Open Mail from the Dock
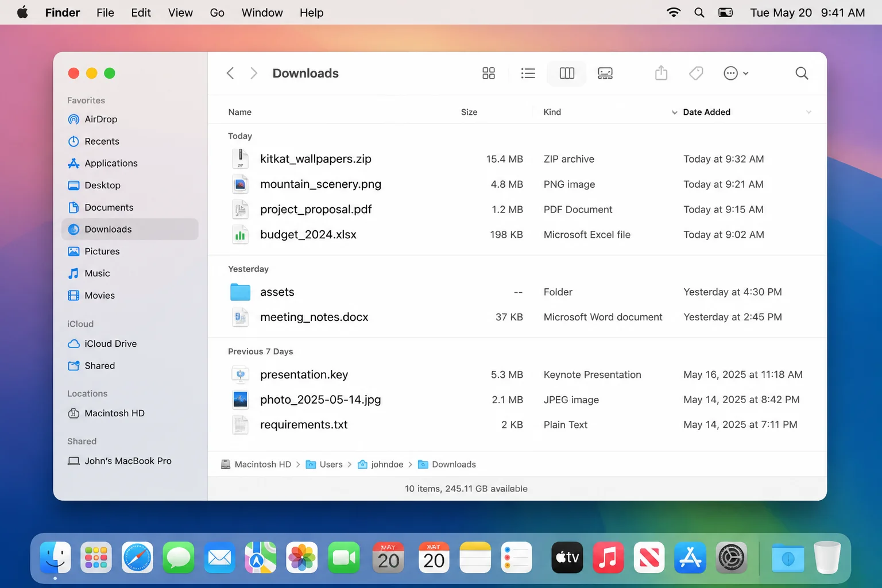 pyautogui.click(x=220, y=558)
